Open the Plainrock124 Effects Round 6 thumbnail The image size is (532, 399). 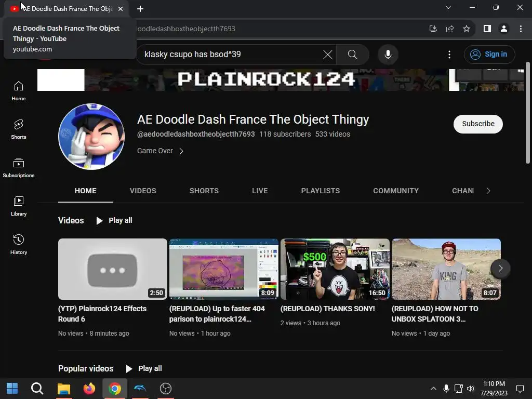tap(113, 269)
